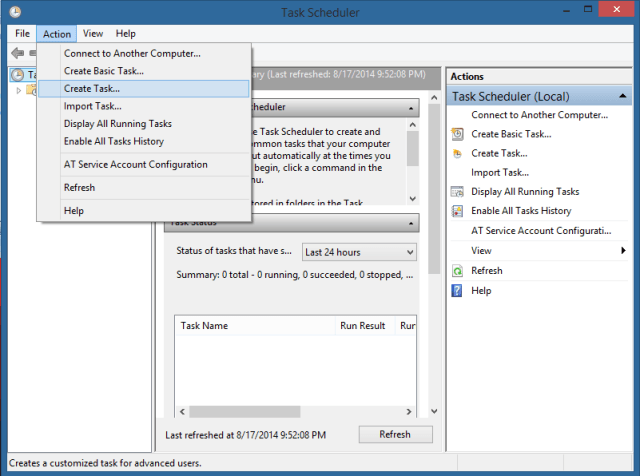
Task: Collapse the Task Status section
Action: tap(411, 224)
